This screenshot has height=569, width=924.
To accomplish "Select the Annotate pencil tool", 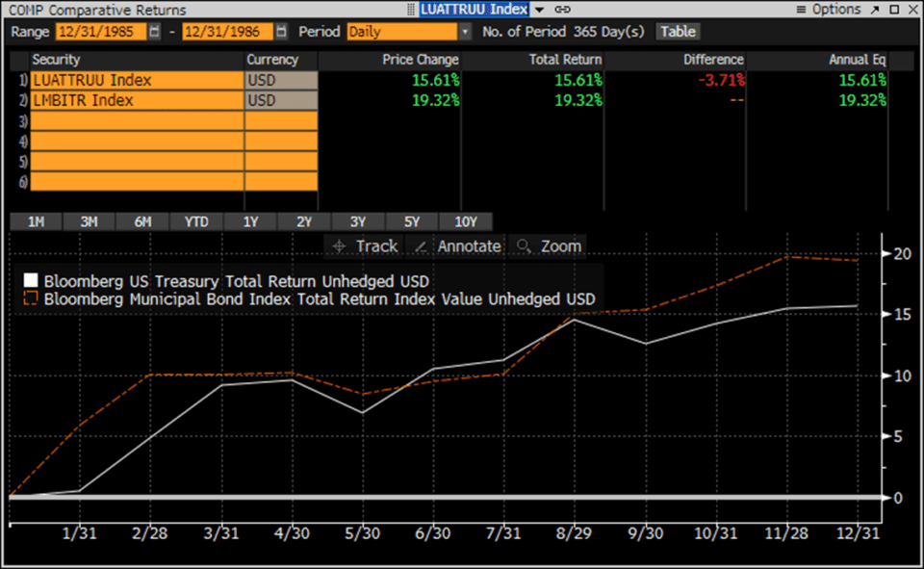I will tap(457, 246).
